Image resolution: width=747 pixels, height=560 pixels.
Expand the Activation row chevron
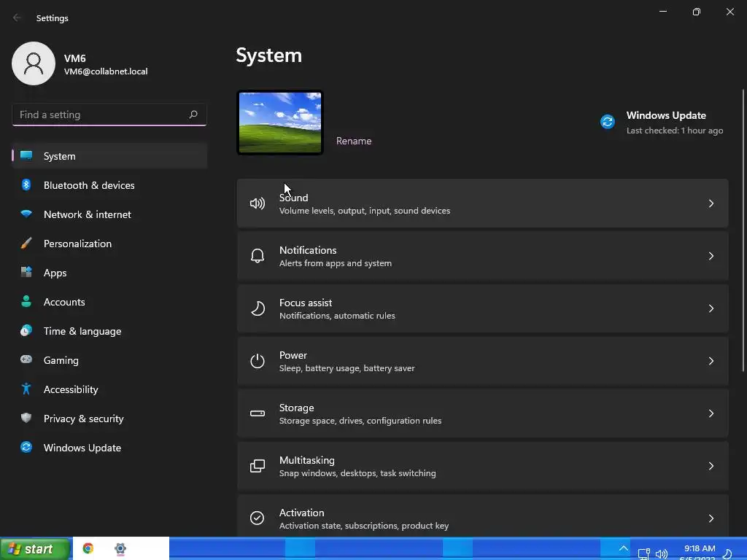(x=711, y=518)
